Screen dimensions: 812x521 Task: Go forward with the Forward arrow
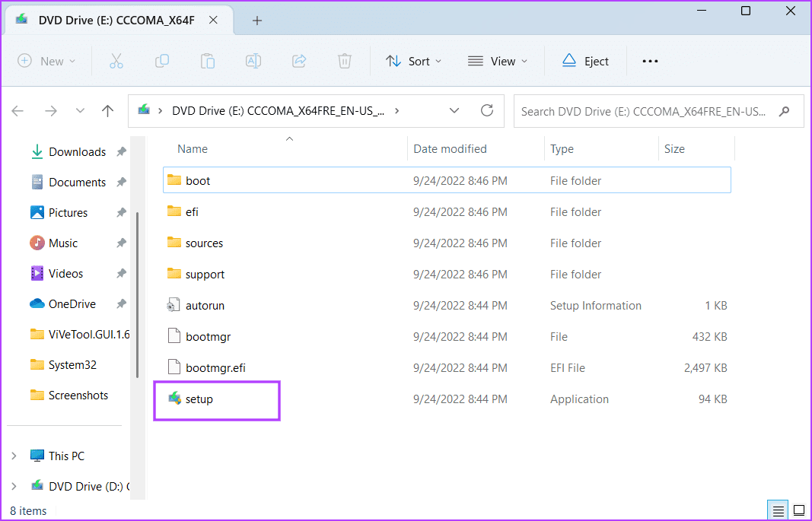click(51, 111)
